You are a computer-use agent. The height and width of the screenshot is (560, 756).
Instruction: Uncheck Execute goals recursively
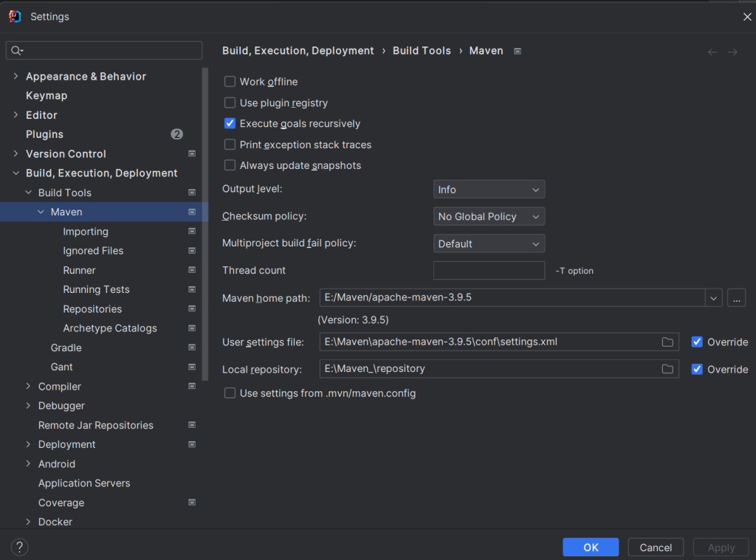click(230, 124)
